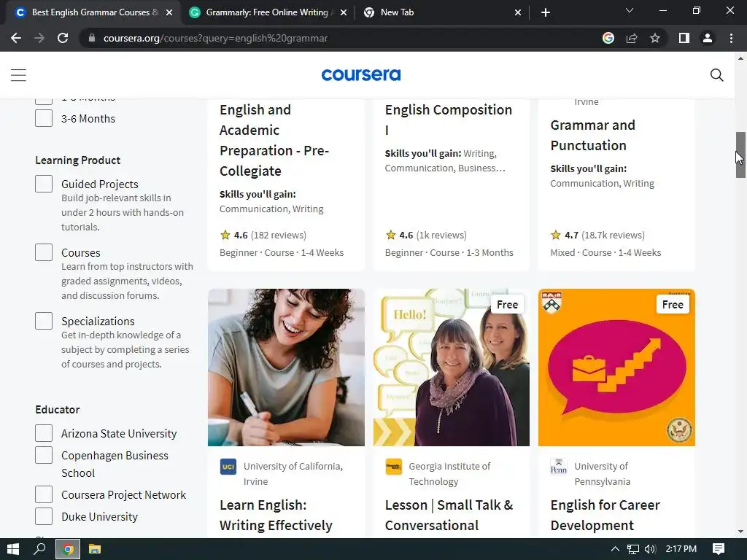Click the Learning Product heading
Viewport: 747px width, 560px height.
tap(77, 160)
